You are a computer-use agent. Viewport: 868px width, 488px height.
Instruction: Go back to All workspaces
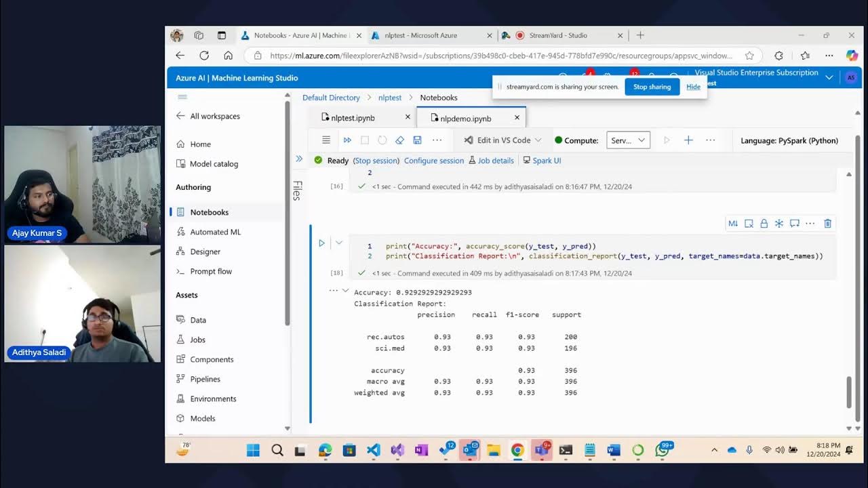point(208,116)
